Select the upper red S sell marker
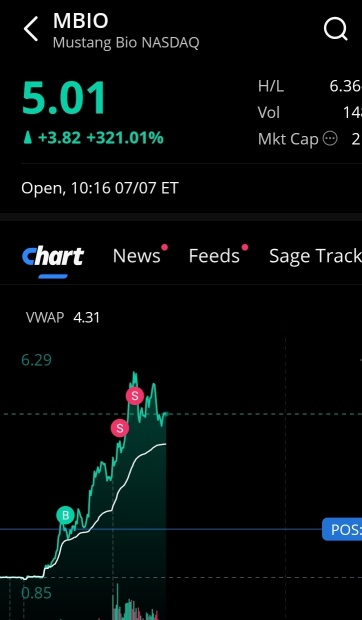 click(135, 396)
